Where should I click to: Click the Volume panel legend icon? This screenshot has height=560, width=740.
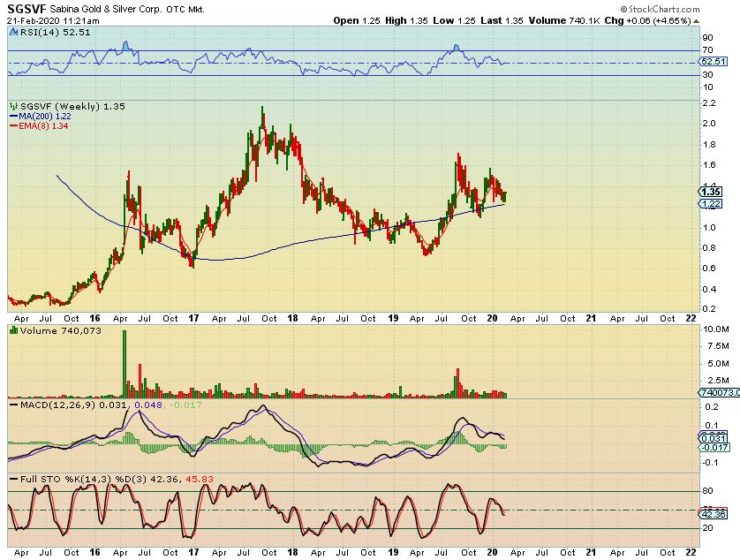(12, 329)
